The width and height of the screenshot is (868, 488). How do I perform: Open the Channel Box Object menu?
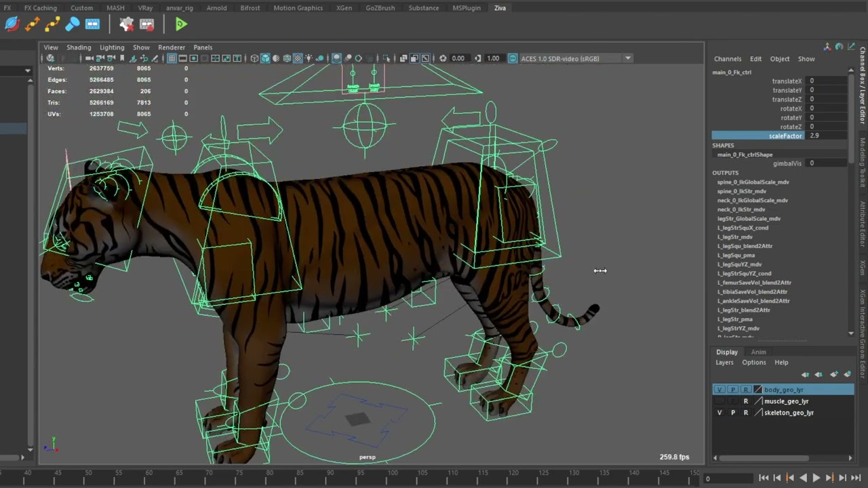coord(780,59)
